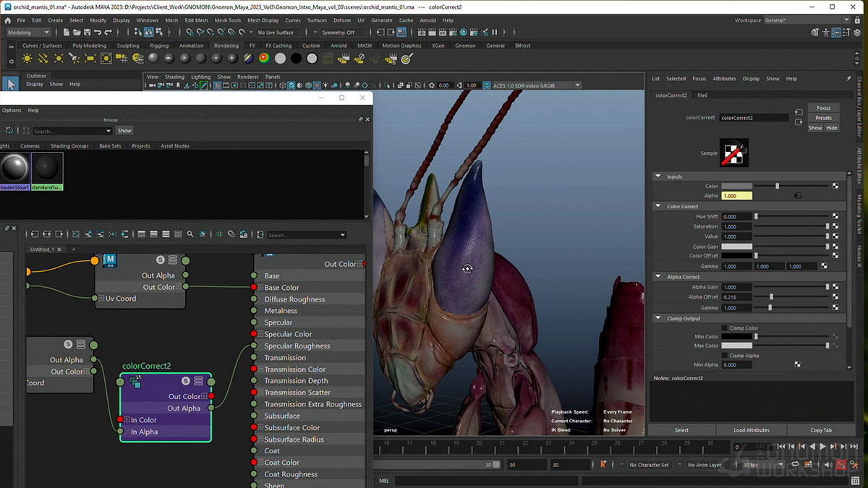The image size is (868, 488).
Task: Open the Modeling menu set dropdown
Action: pos(28,33)
